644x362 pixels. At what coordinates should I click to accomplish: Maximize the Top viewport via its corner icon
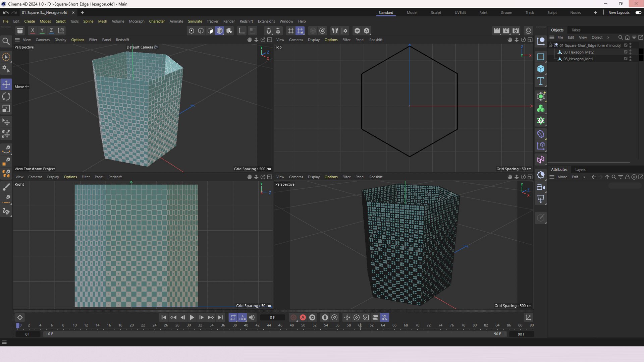pyautogui.click(x=530, y=40)
